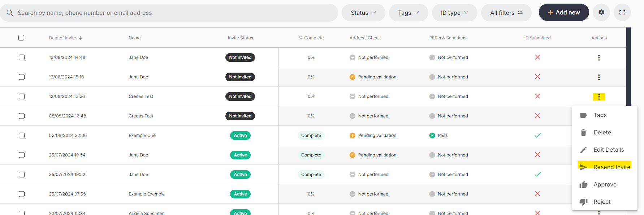Focus the search by name input field
This screenshot has width=644, height=215.
pos(169,13)
